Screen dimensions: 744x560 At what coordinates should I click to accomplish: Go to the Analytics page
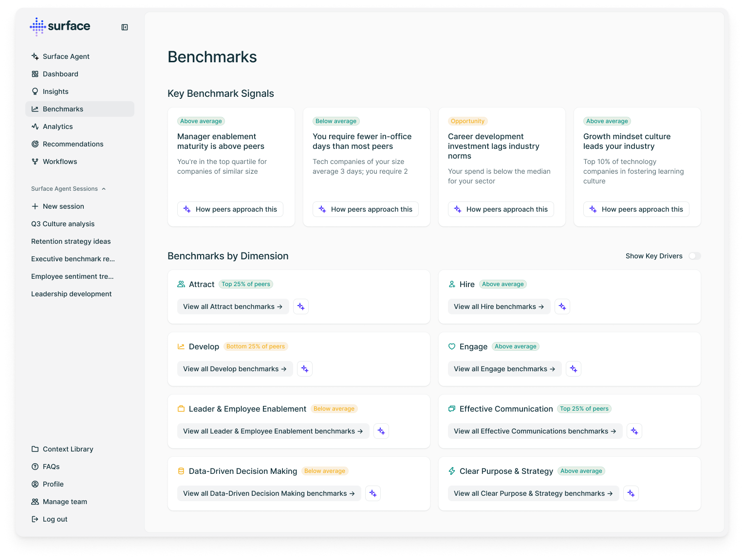[57, 126]
